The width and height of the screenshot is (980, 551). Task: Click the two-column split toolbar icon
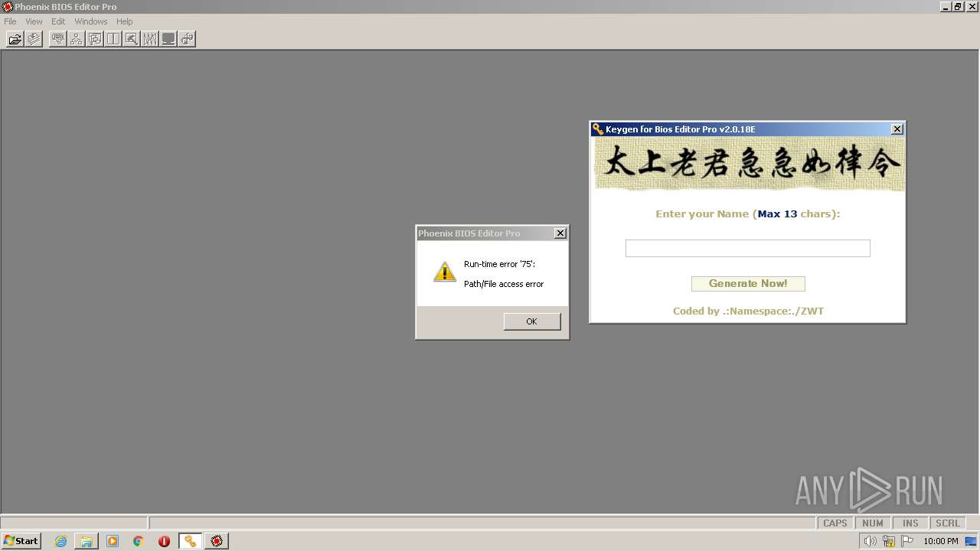tap(113, 38)
